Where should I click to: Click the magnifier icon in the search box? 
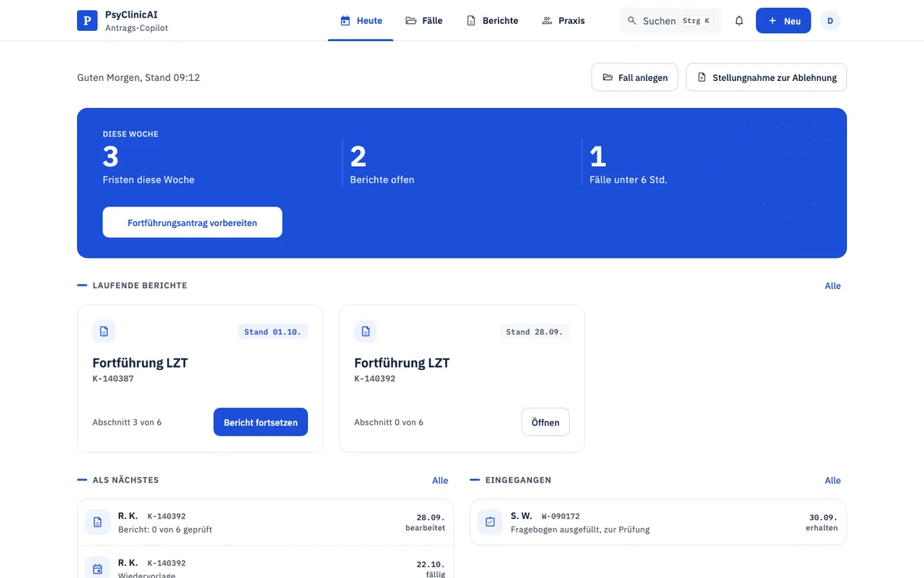(632, 21)
